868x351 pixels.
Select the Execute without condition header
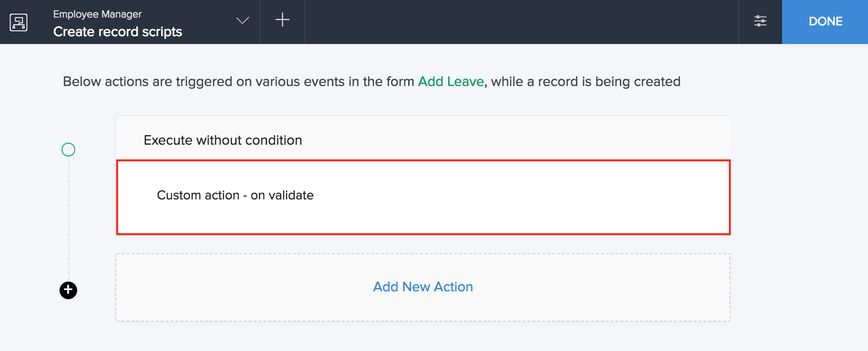pyautogui.click(x=223, y=140)
